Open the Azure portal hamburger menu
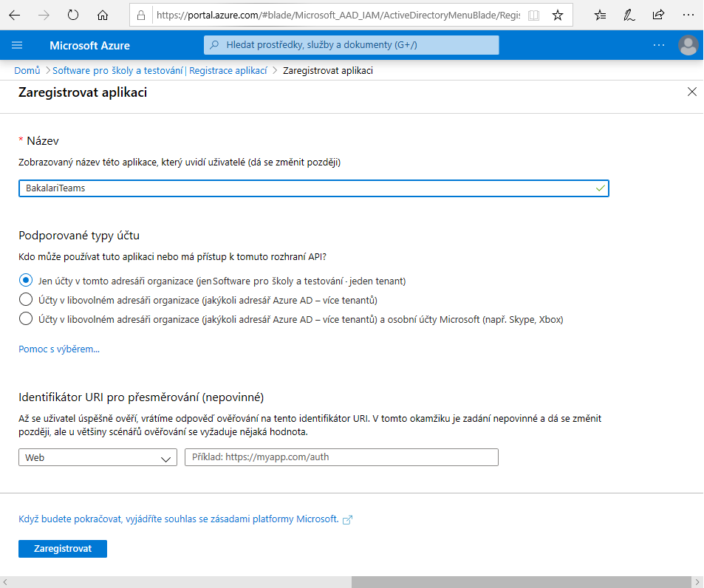 (x=17, y=45)
